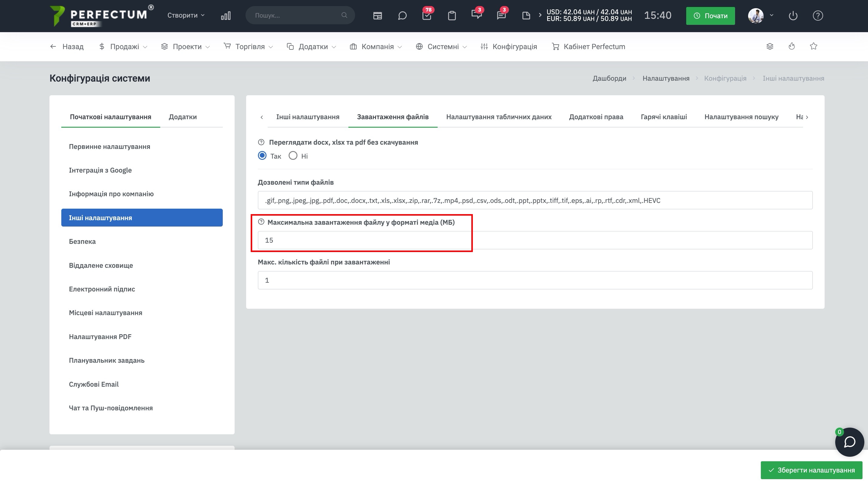Open the document file icon in header
Viewport: 868px width, 481px height.
(x=526, y=15)
